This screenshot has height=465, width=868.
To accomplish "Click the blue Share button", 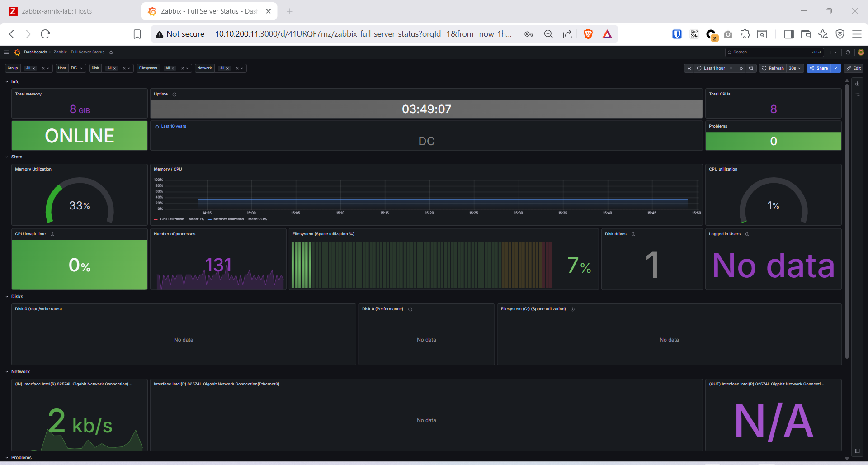I will [819, 68].
